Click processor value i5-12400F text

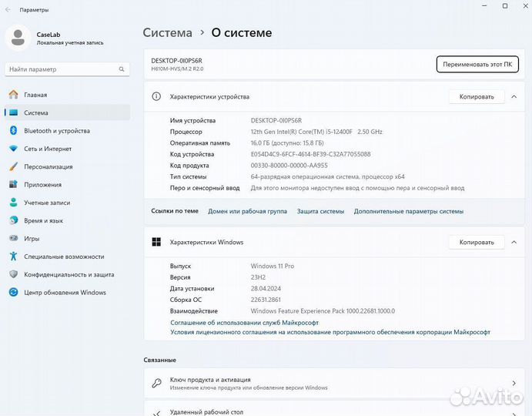point(316,132)
